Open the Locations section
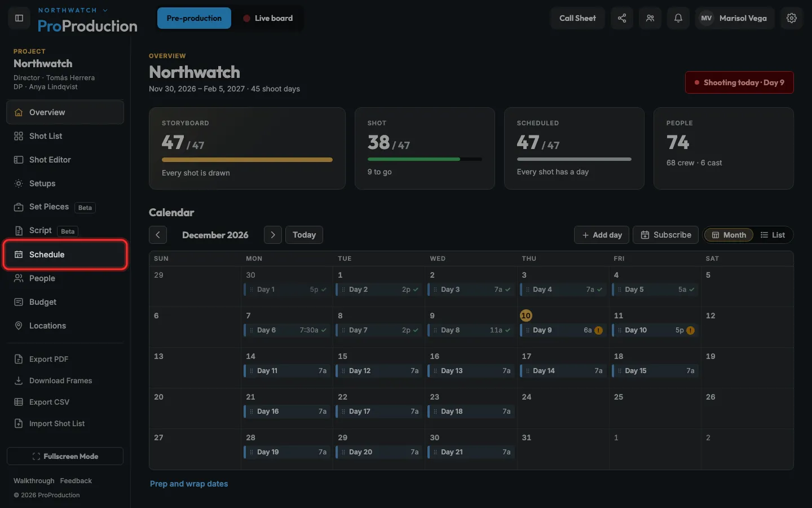 [x=65, y=326]
